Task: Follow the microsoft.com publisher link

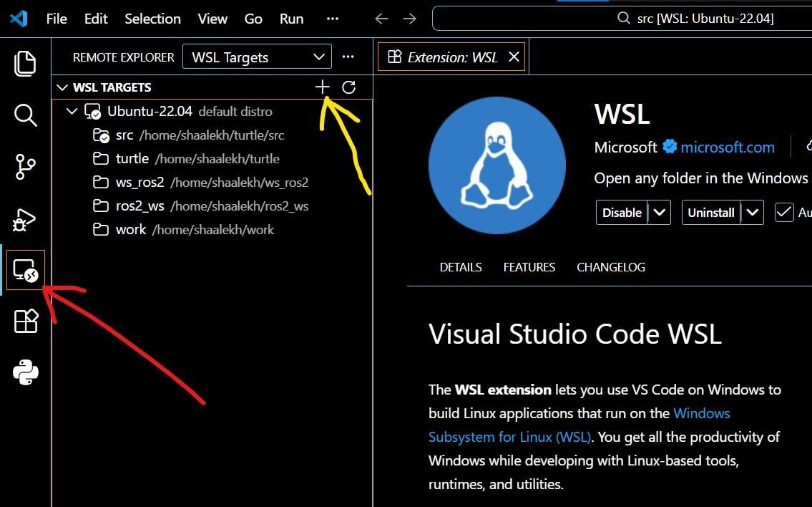Action: [728, 147]
